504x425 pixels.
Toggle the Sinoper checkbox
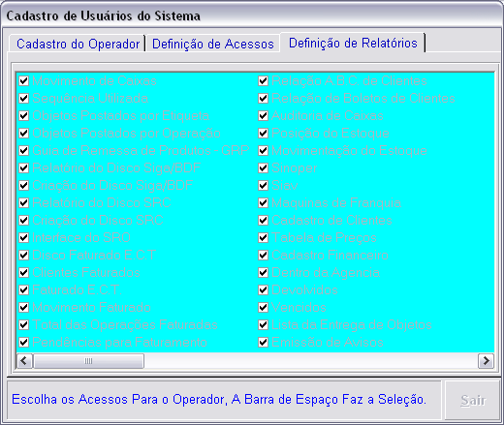click(264, 167)
